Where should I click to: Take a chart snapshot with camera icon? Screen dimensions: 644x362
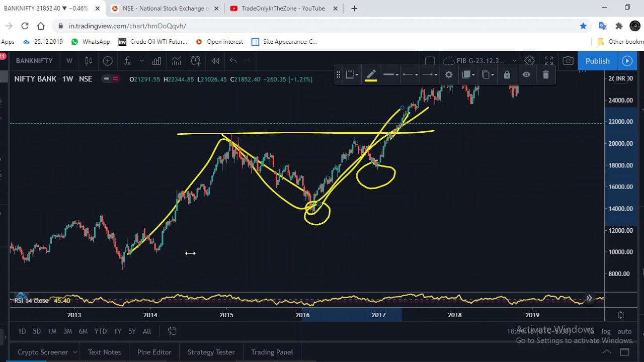tap(568, 61)
